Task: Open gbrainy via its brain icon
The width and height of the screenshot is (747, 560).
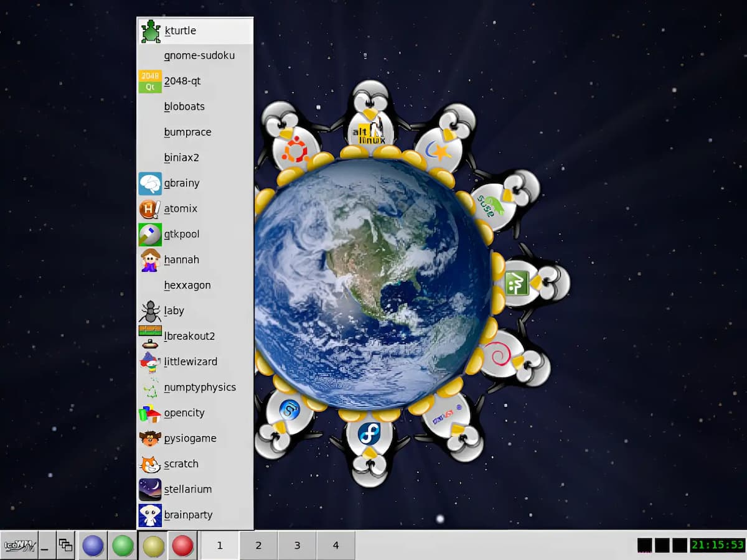Action: [x=150, y=184]
